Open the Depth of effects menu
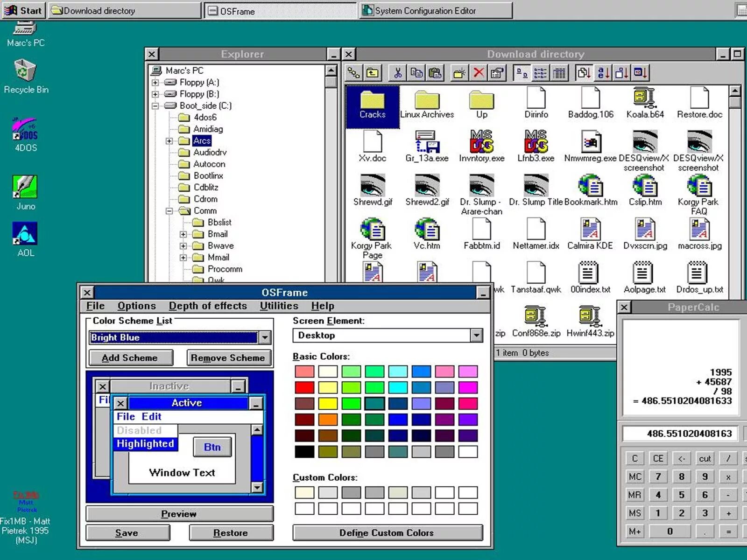The height and width of the screenshot is (560, 747). [208, 306]
